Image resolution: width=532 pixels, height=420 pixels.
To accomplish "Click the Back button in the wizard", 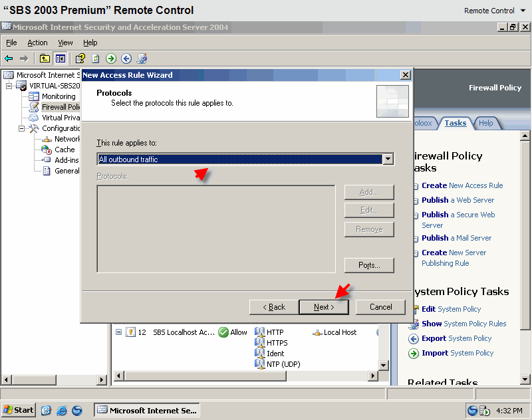I will [x=274, y=307].
